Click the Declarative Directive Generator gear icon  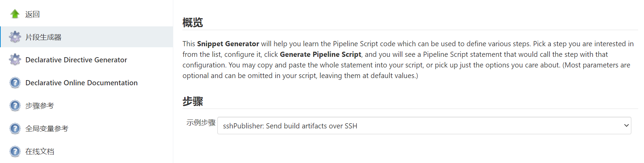coord(15,60)
